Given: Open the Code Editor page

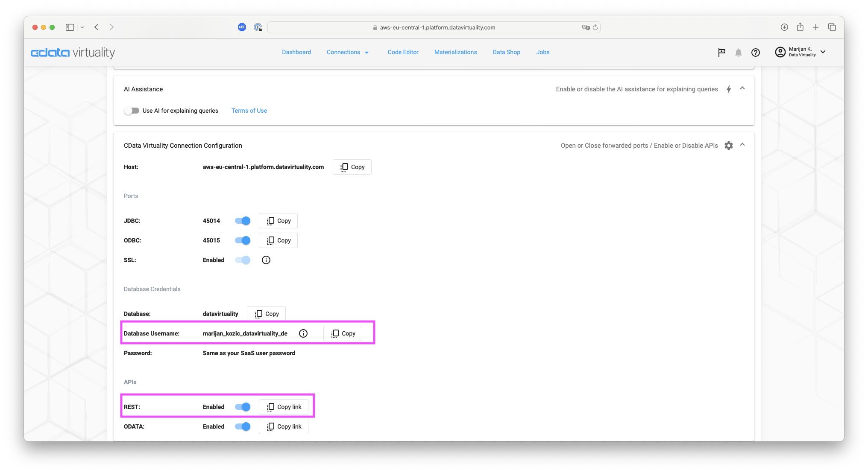Looking at the screenshot, I should [x=403, y=52].
